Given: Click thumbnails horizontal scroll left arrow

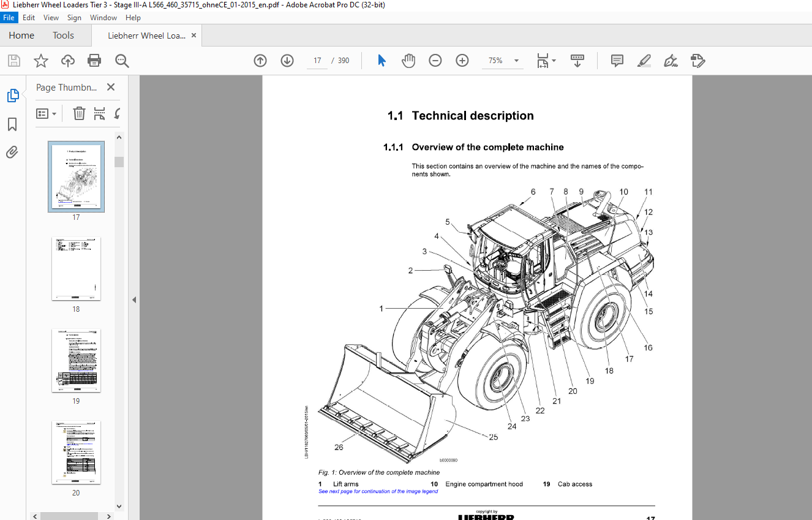Looking at the screenshot, I should click(34, 516).
